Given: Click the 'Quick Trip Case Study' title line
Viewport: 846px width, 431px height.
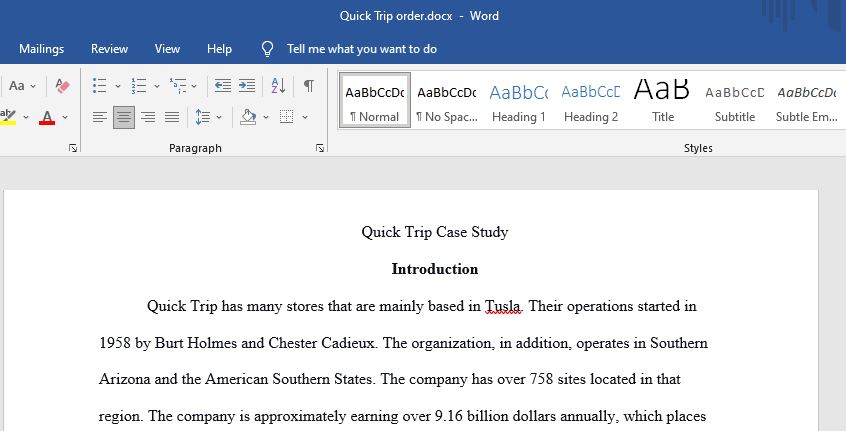Looking at the screenshot, I should point(435,232).
